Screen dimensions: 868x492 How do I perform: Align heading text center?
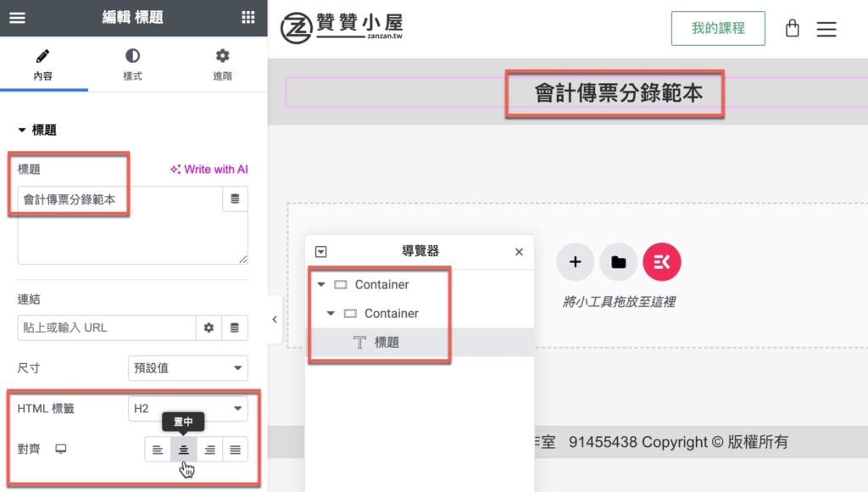(x=183, y=450)
